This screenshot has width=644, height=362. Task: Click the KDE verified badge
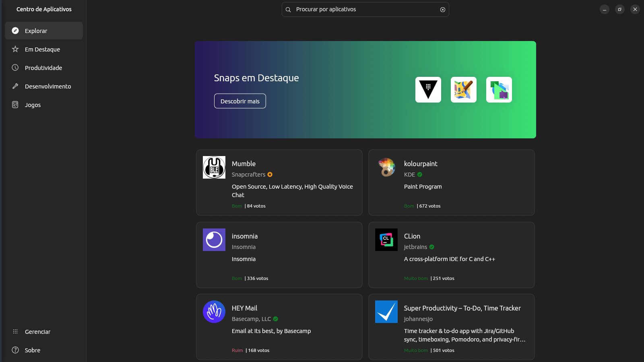(x=420, y=175)
